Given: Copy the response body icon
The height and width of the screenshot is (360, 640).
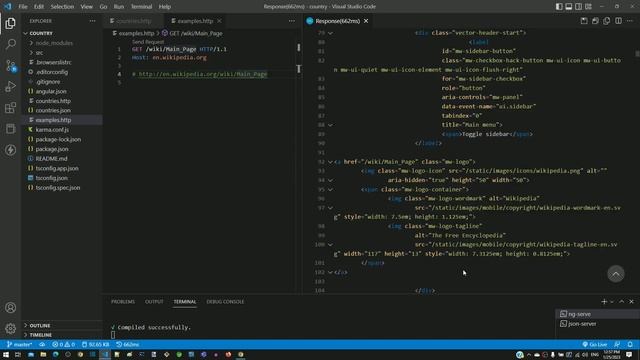Looking at the screenshot, I should (x=607, y=21).
